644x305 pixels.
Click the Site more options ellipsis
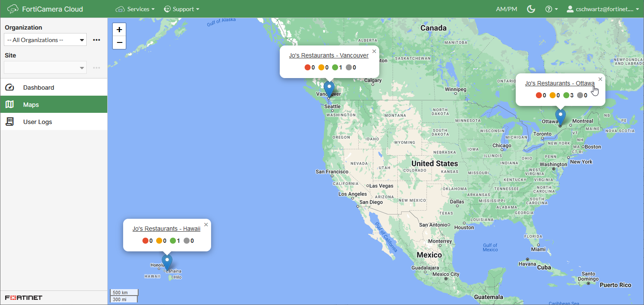click(97, 68)
